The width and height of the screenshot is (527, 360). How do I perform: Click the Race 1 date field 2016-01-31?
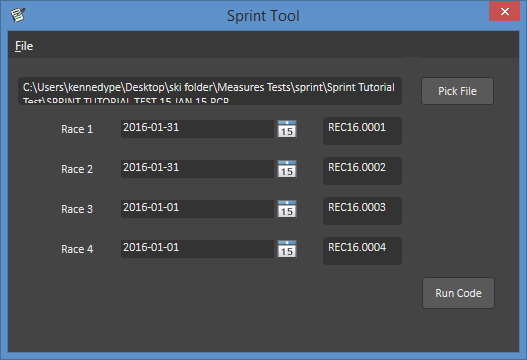[197, 129]
